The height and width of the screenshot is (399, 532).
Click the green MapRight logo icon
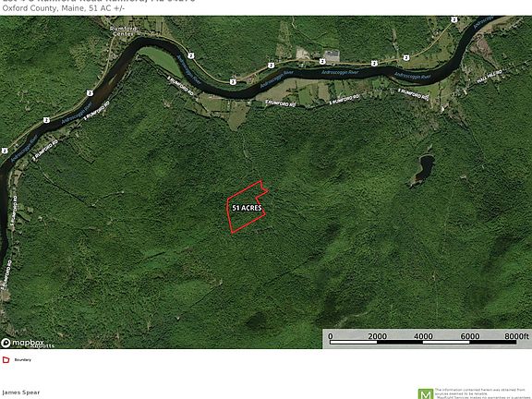point(426,393)
